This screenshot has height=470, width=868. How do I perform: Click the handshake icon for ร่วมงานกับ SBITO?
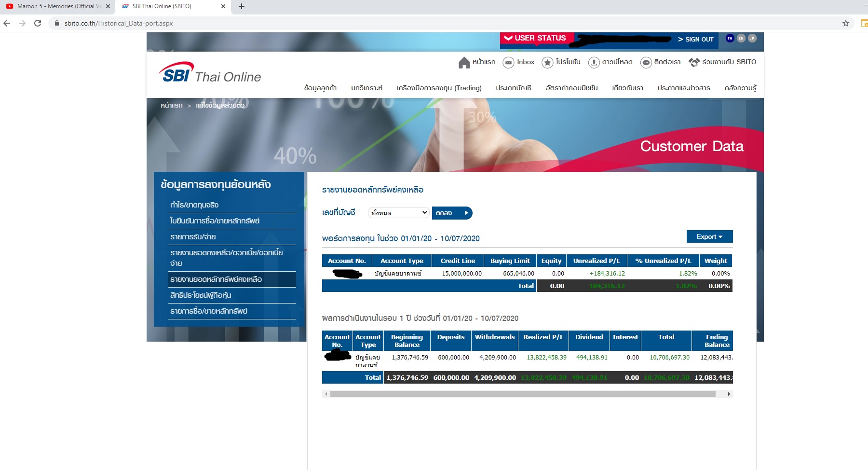click(x=694, y=62)
